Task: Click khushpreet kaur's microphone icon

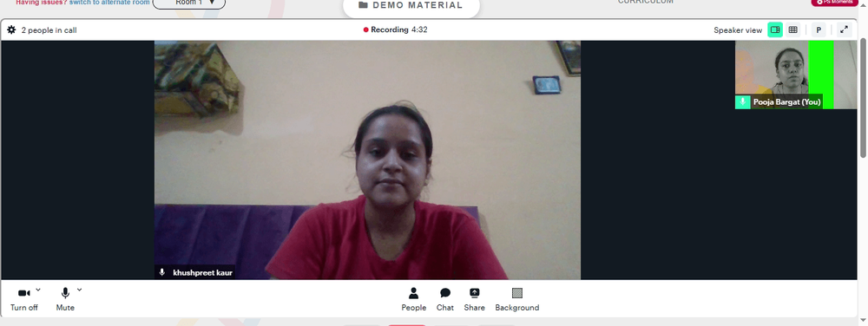Action: 162,272
